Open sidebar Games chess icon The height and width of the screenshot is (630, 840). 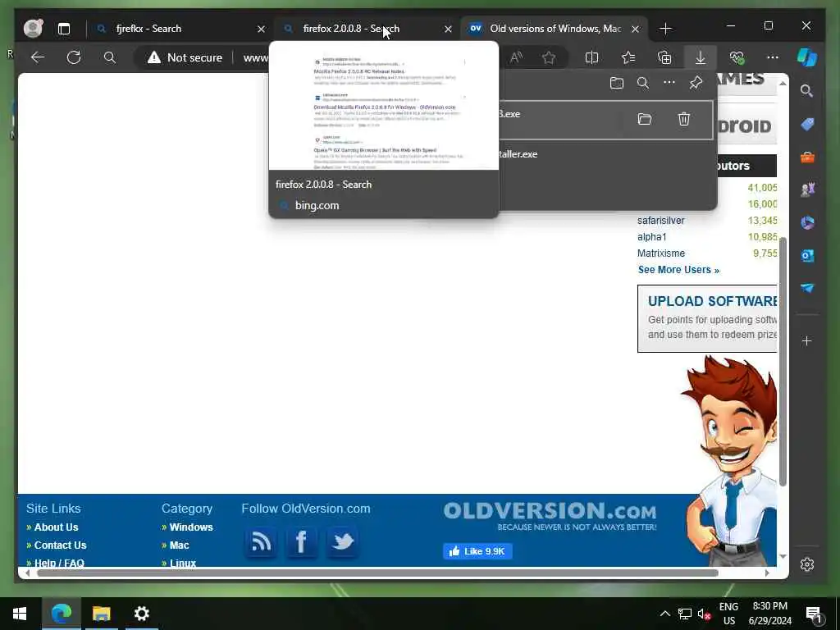coord(807,189)
